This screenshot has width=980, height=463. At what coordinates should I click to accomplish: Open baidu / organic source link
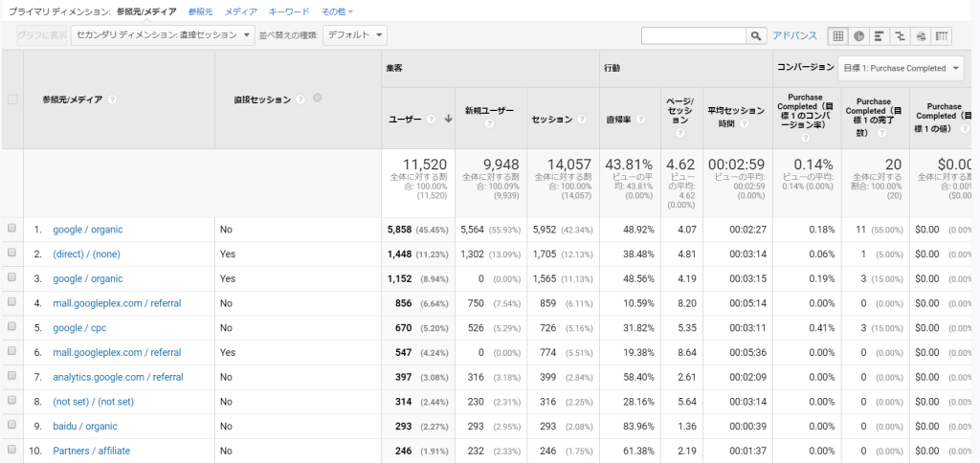click(85, 426)
